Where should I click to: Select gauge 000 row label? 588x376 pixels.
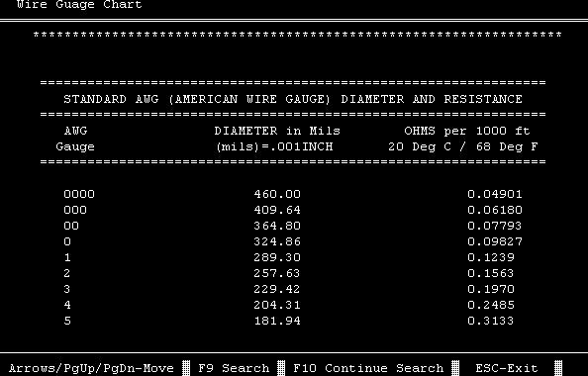click(75, 210)
